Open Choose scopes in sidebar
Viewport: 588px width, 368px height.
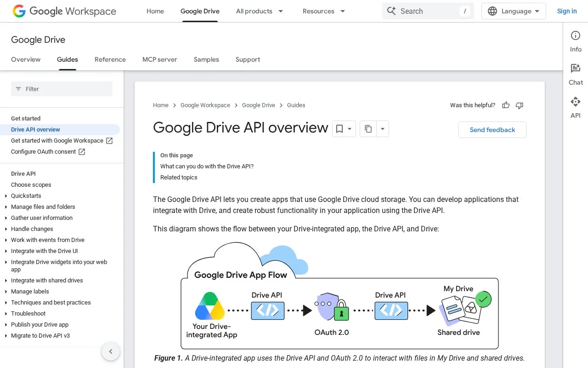pyautogui.click(x=31, y=185)
